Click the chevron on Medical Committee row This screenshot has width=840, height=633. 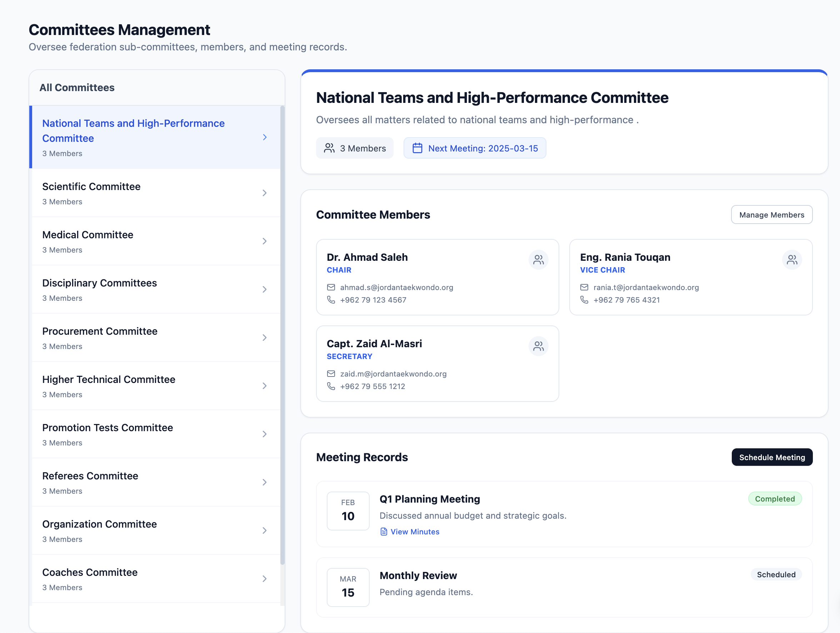(265, 241)
